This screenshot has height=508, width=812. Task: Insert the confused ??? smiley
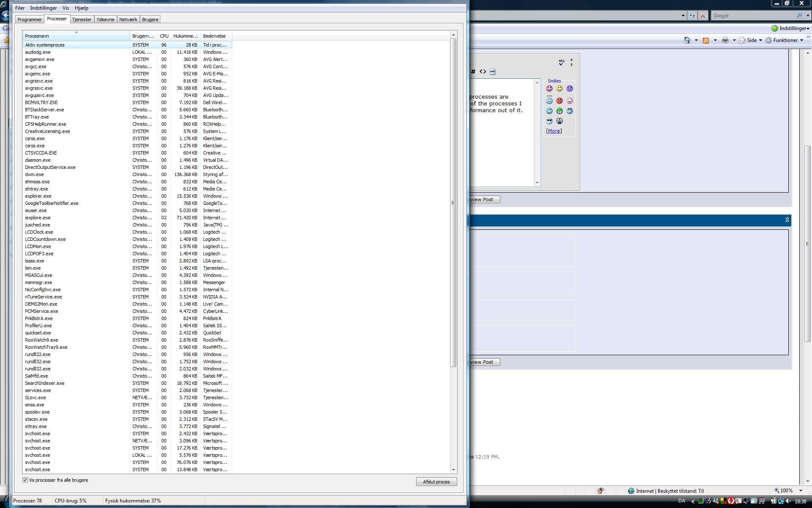549,100
